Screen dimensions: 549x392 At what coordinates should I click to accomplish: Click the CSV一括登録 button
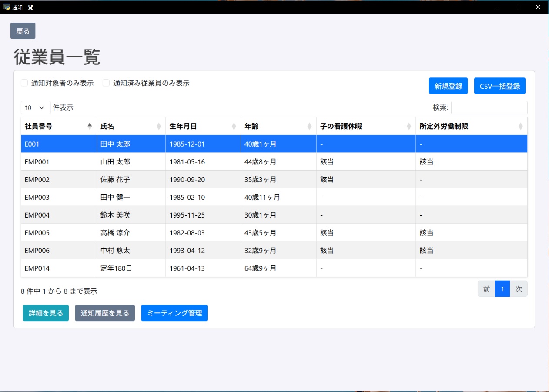point(499,86)
